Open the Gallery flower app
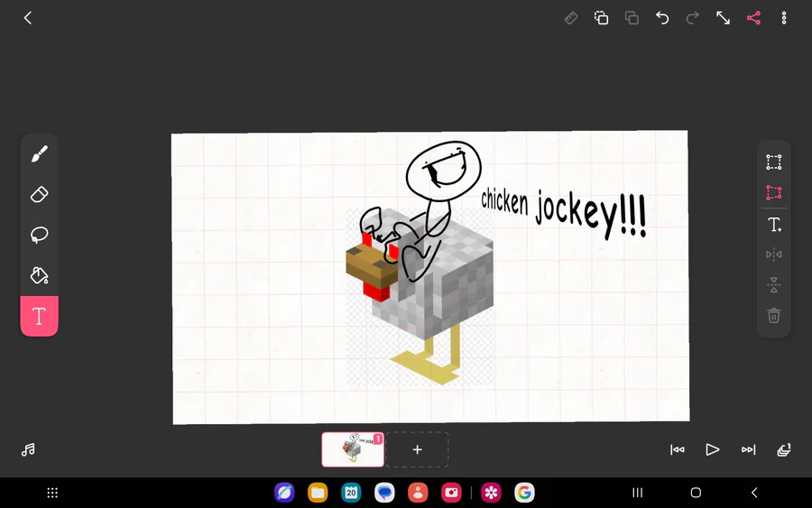This screenshot has width=812, height=508. pyautogui.click(x=491, y=493)
